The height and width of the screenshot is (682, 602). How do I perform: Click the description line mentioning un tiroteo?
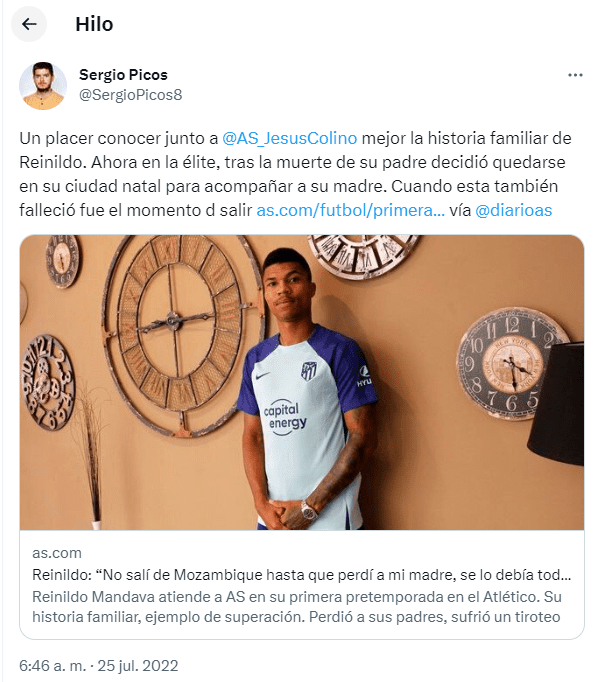296,617
